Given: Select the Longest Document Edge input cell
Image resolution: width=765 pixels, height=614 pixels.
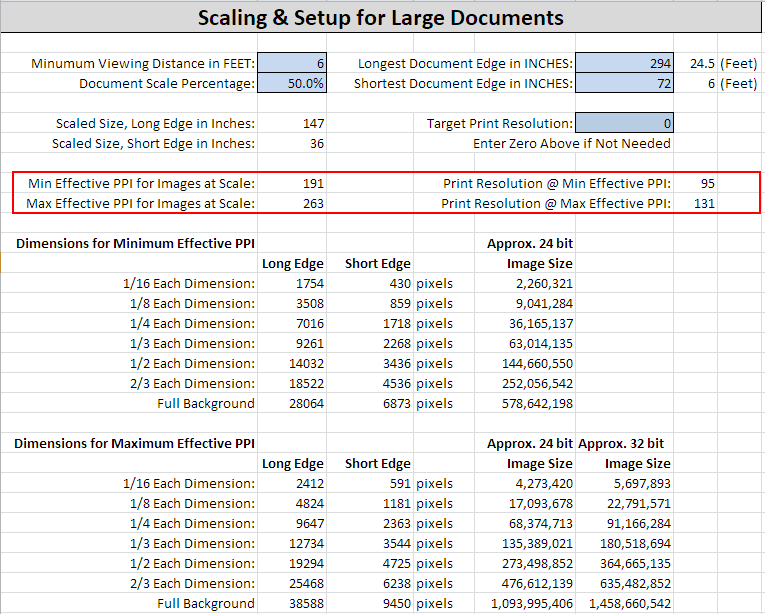Looking at the screenshot, I should (x=624, y=63).
